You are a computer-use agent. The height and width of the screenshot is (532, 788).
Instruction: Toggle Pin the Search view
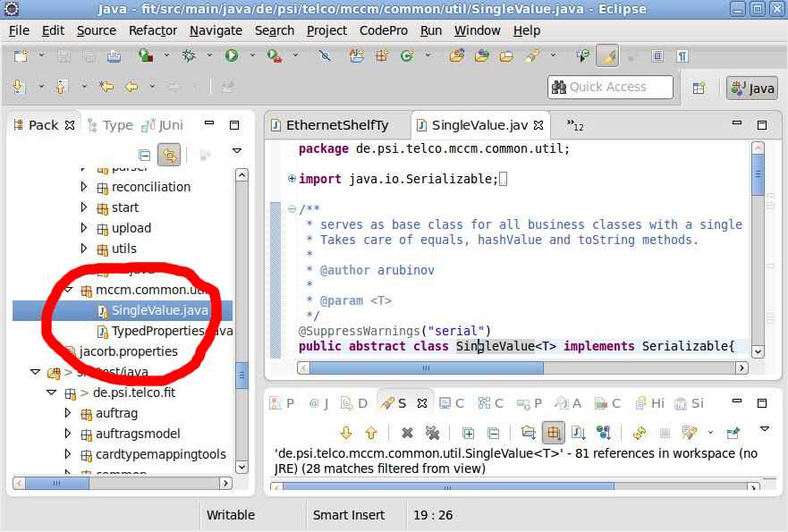(733, 433)
